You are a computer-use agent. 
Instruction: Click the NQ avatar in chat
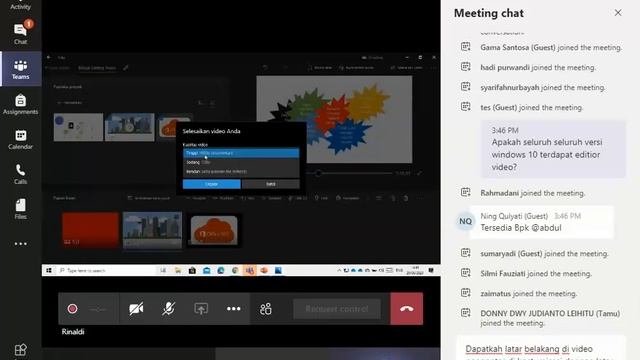pos(465,221)
